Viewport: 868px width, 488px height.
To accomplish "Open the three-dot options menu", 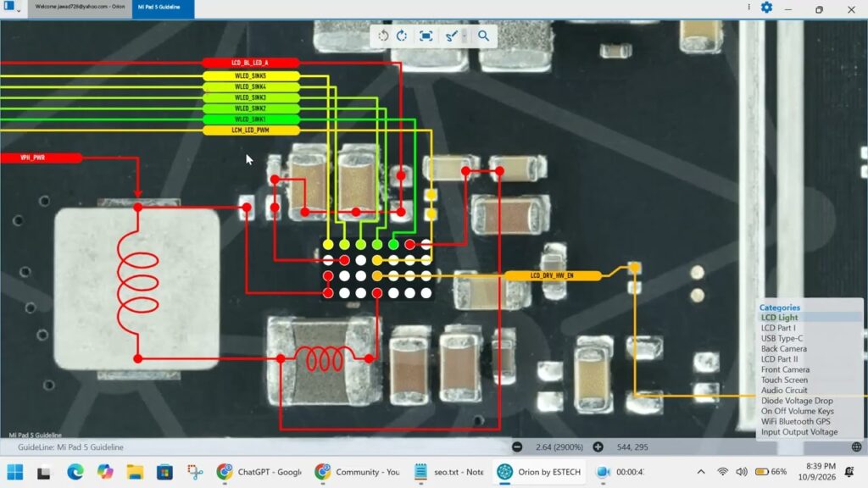I will coord(749,7).
